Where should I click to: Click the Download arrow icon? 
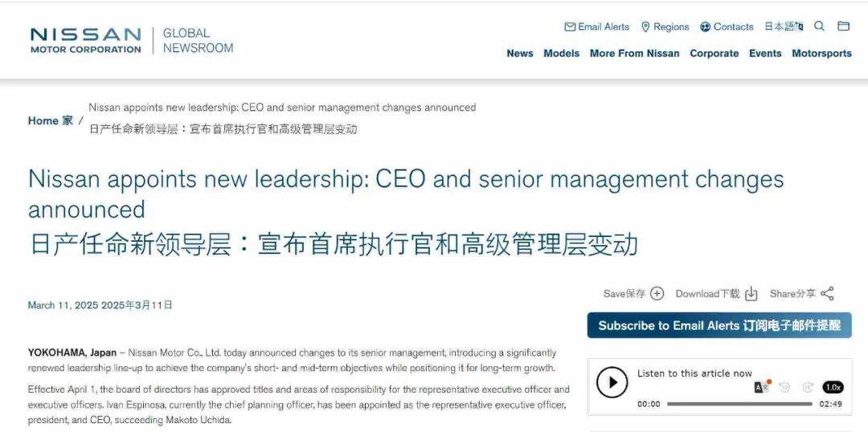point(751,294)
